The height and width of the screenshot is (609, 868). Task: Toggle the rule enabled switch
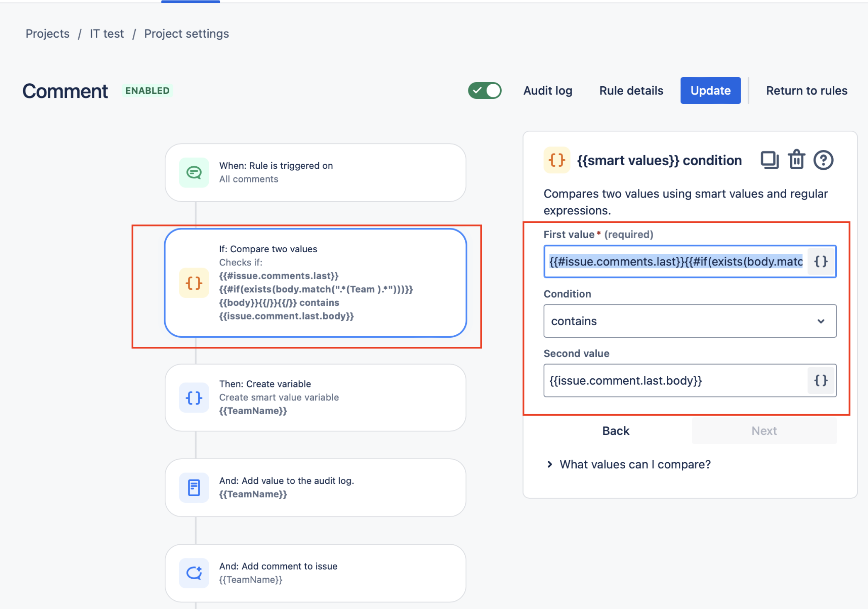tap(485, 90)
